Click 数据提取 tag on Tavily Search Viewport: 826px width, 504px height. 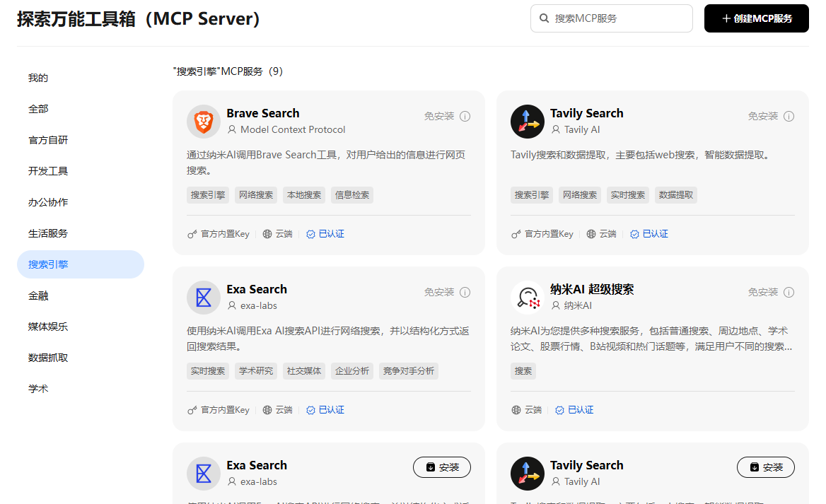click(x=676, y=195)
